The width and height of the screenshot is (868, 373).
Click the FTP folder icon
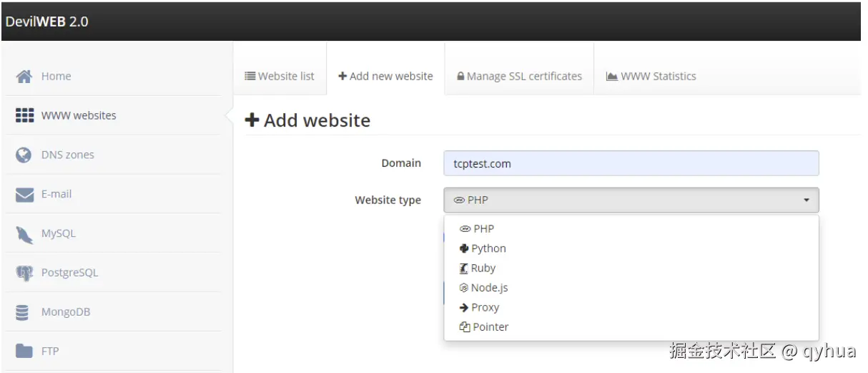coord(24,352)
